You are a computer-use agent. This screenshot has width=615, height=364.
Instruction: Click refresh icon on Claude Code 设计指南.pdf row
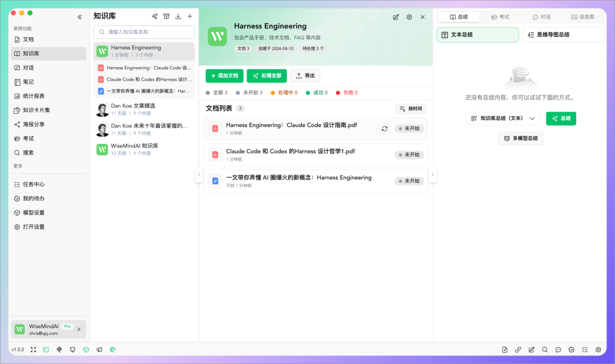(x=385, y=129)
